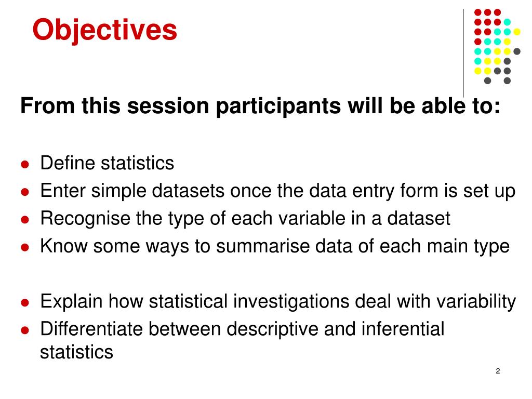Click the red bullet beside 'Define statistics'
This screenshot has width=532, height=399.
pyautogui.click(x=25, y=165)
